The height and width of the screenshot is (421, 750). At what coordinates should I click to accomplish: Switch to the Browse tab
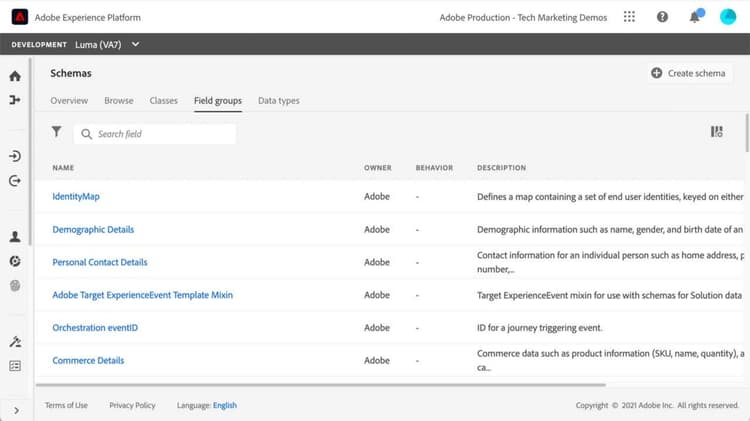pos(118,101)
